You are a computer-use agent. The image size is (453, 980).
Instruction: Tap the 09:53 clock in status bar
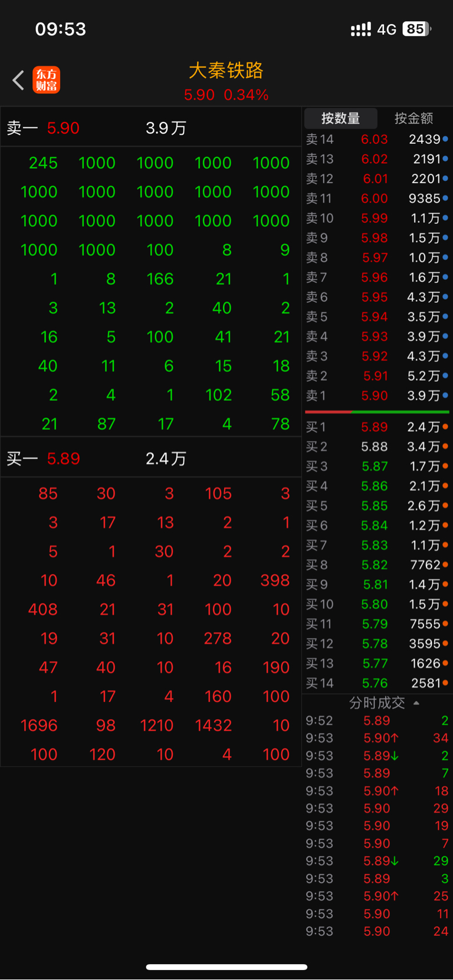(x=61, y=29)
